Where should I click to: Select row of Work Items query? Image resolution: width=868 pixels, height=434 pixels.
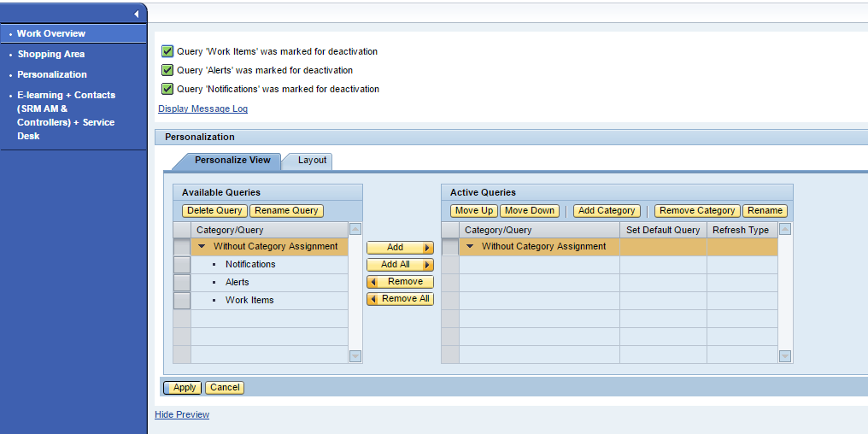(182, 301)
